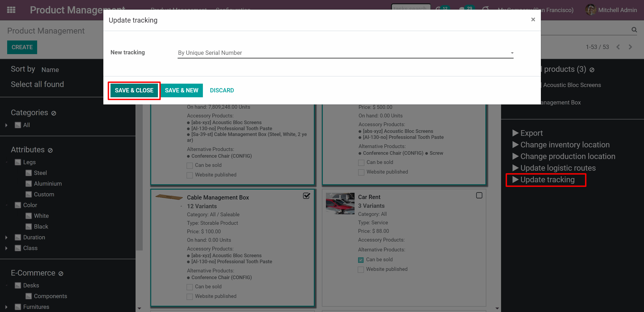Expand the Update tracking action
644x312 pixels.
point(543,180)
